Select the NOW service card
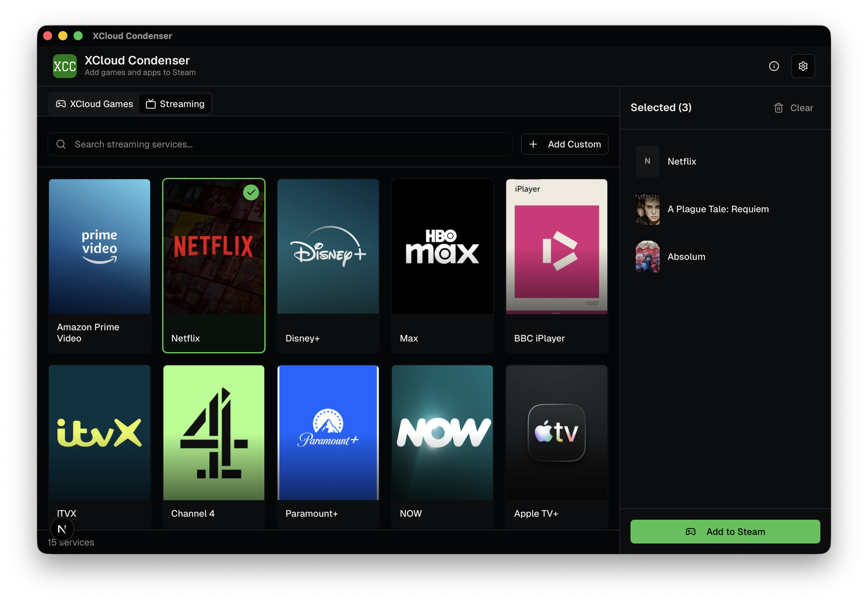868x603 pixels. 442,446
